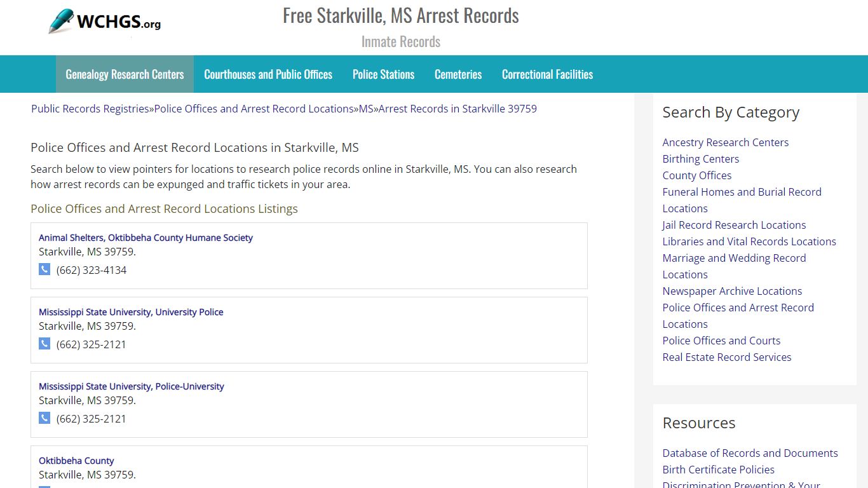Open Birth Certificate Policies resource
The image size is (868, 488).
pyautogui.click(x=719, y=470)
